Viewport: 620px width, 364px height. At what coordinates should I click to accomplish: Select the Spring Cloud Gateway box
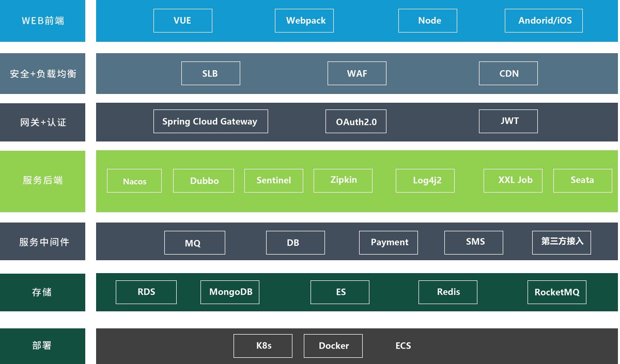pyautogui.click(x=211, y=121)
